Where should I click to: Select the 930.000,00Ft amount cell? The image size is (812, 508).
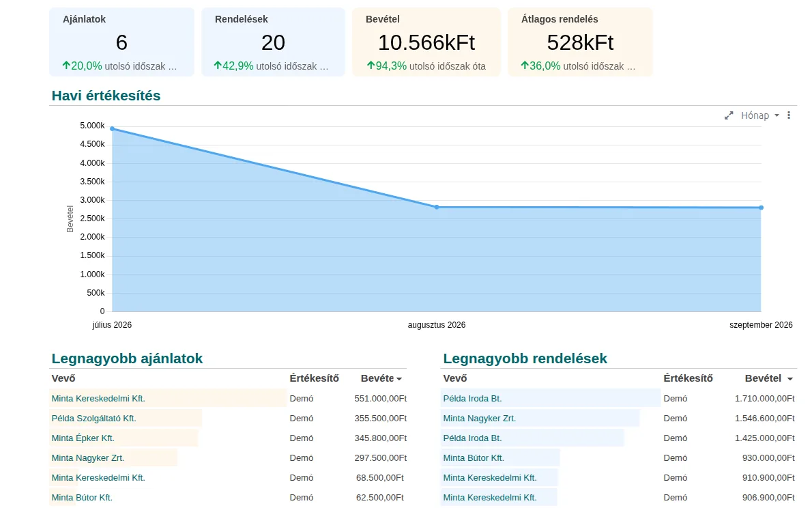click(768, 457)
